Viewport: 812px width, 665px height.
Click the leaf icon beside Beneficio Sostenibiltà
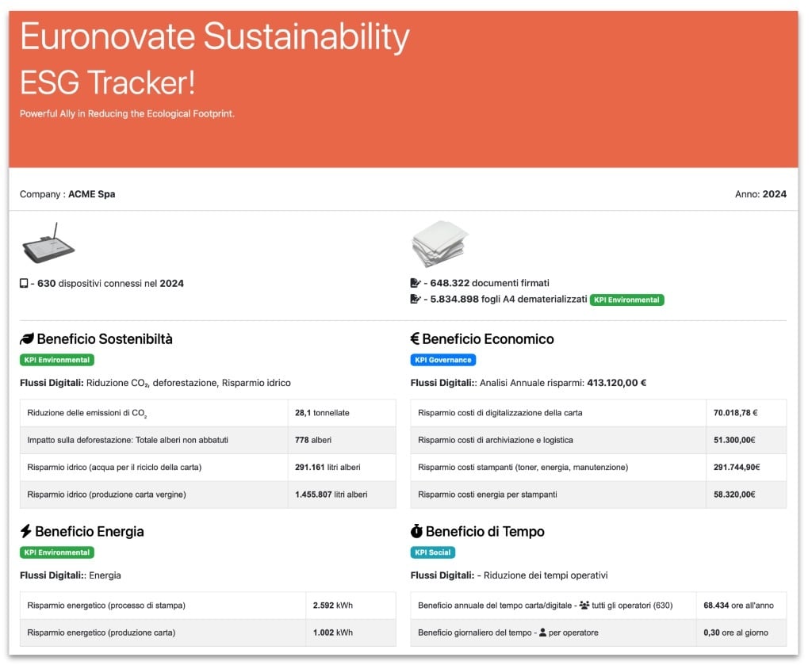point(27,339)
